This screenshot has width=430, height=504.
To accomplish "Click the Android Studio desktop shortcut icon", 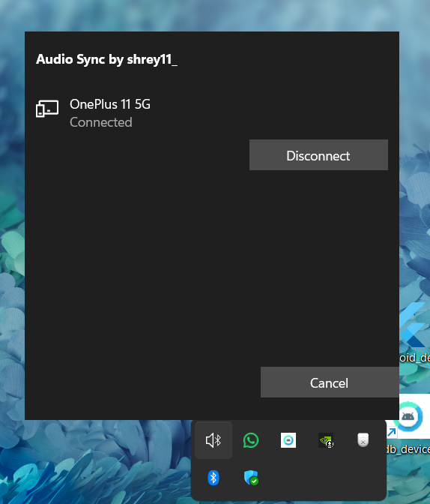I will [x=408, y=417].
